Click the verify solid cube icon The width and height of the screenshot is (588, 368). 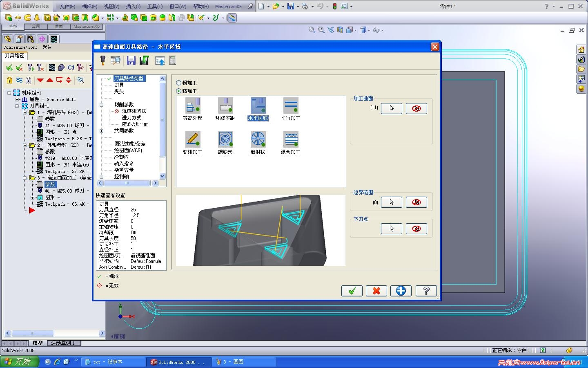[61, 67]
